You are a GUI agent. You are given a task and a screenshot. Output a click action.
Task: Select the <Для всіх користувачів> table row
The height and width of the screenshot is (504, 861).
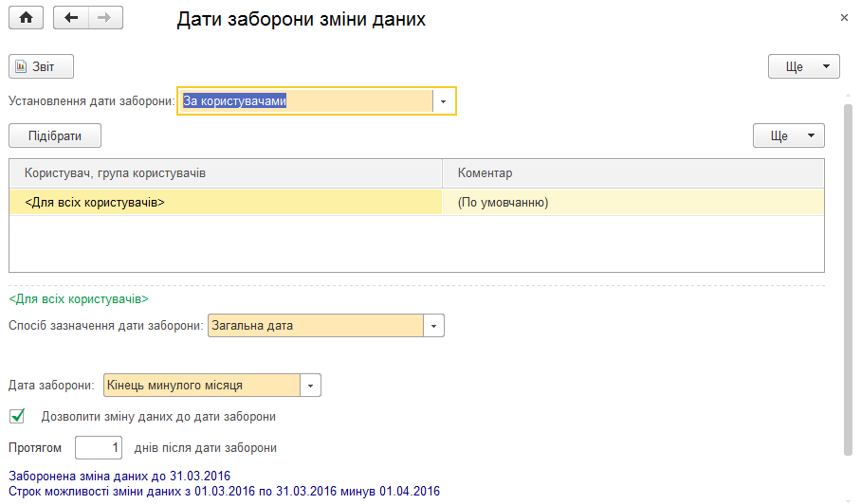pos(416,202)
